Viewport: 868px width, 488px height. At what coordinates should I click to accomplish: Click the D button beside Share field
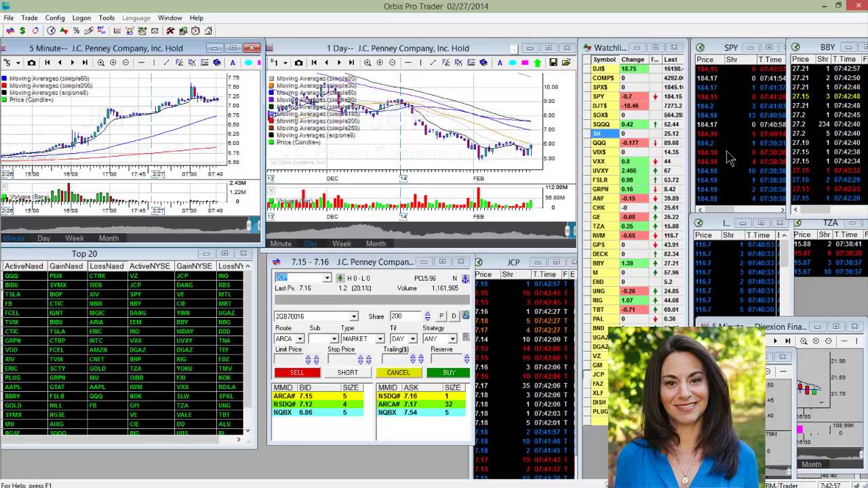tap(454, 316)
